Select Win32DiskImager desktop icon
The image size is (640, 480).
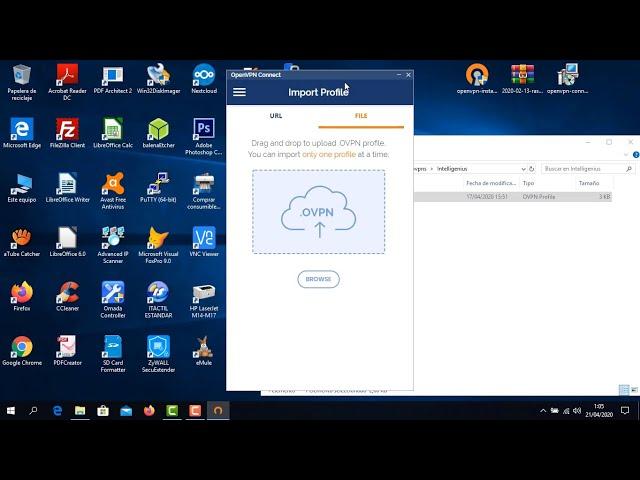click(158, 80)
